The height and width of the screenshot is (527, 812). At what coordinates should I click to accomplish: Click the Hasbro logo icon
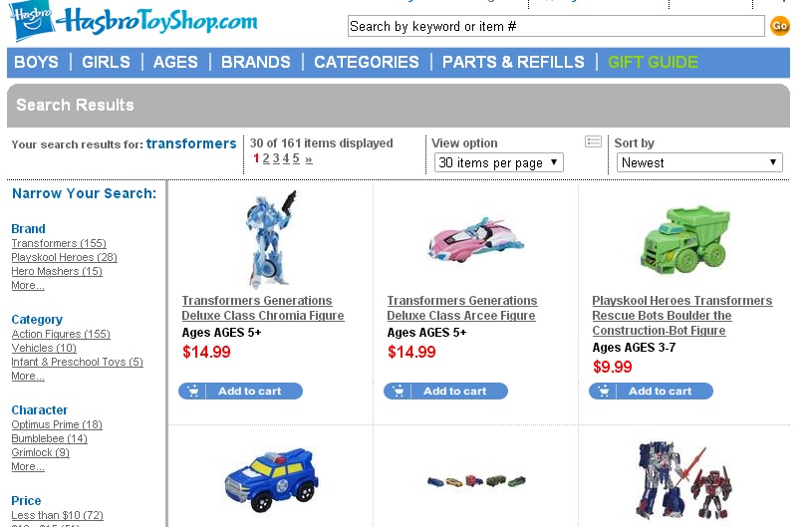coord(31,19)
